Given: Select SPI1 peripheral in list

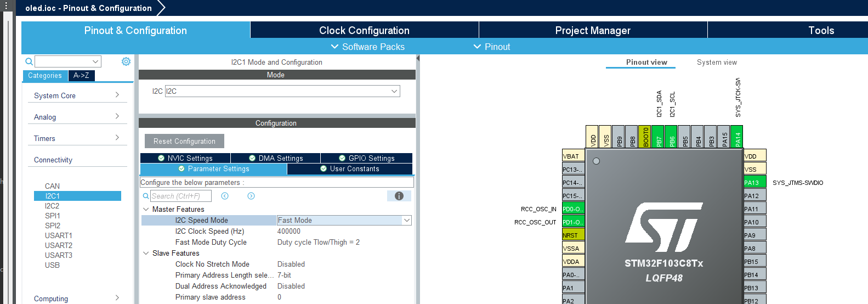Looking at the screenshot, I should coord(53,216).
